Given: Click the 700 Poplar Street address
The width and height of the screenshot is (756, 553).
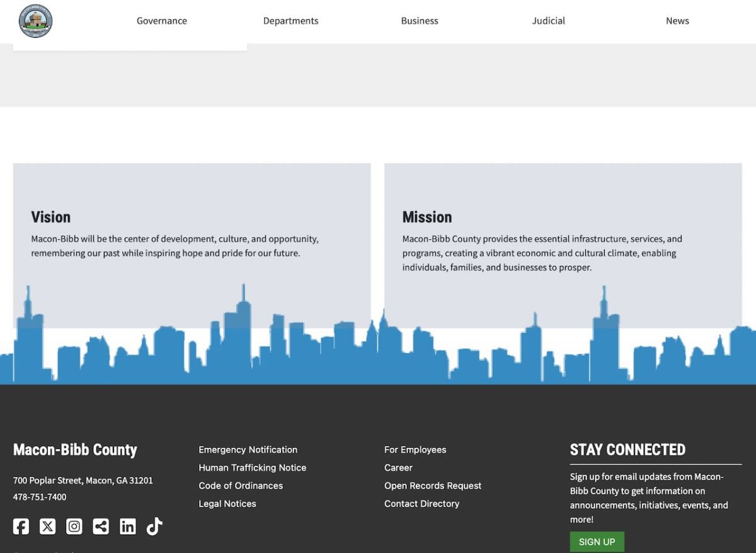Looking at the screenshot, I should click(x=83, y=481).
